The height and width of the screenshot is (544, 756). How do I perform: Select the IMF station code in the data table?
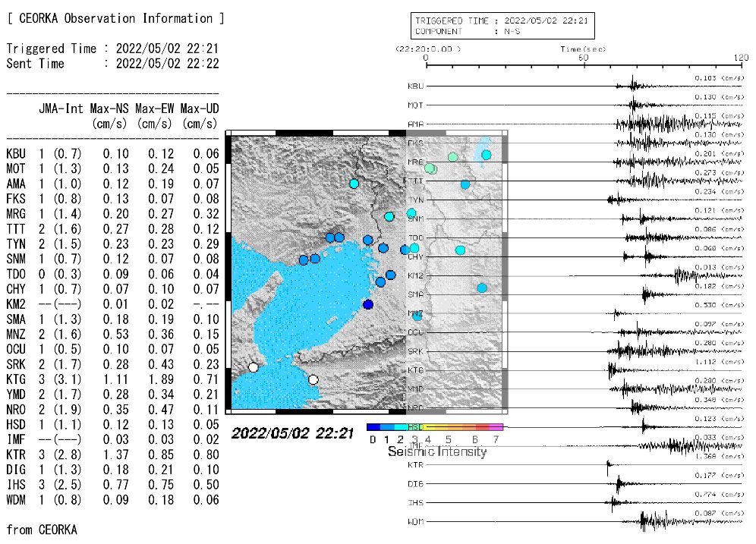point(16,439)
